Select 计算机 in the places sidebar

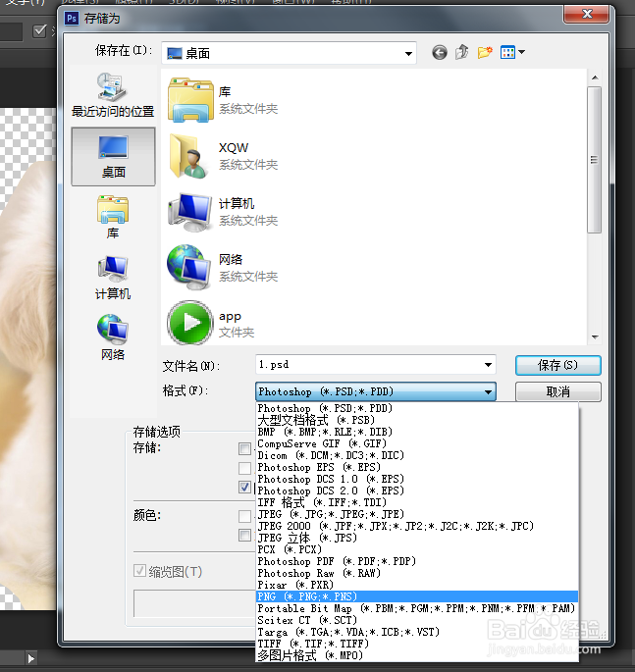pyautogui.click(x=113, y=278)
